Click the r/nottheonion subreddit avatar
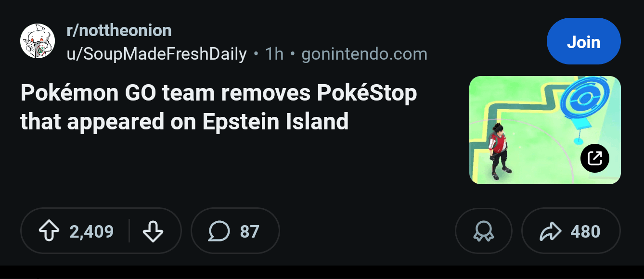 point(38,41)
